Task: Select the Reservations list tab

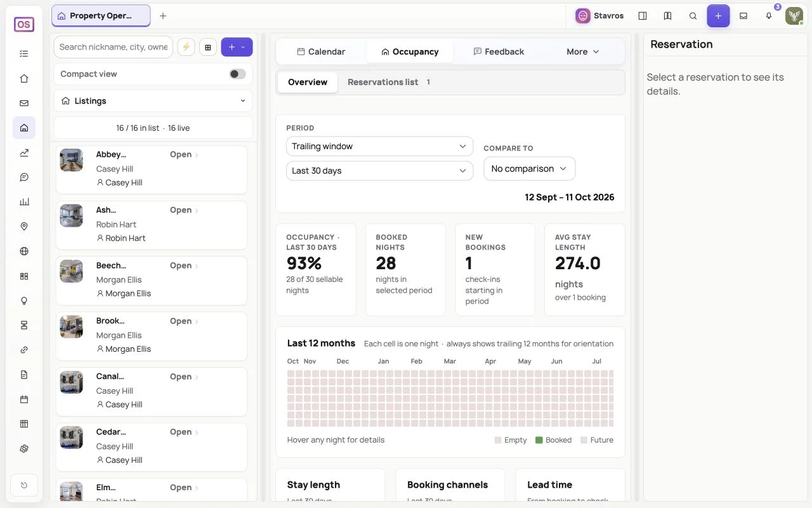Action: click(x=389, y=82)
